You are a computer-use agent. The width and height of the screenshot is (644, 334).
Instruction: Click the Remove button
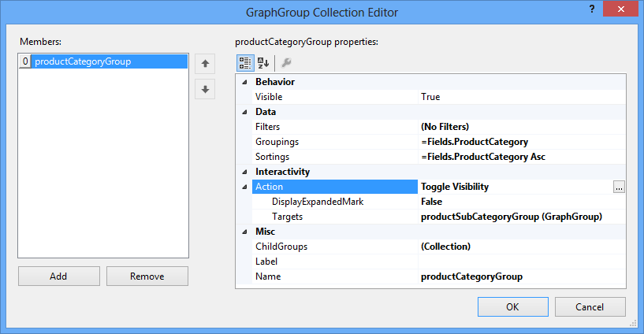(x=147, y=276)
